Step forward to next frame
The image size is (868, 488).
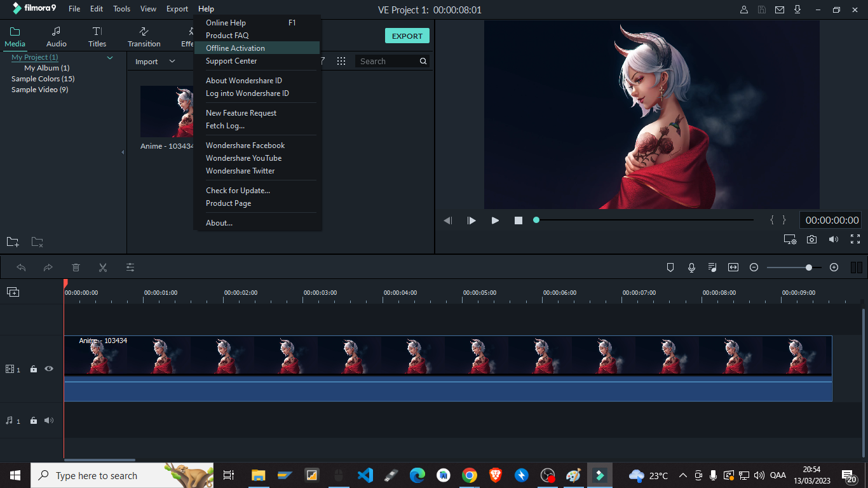click(471, 220)
